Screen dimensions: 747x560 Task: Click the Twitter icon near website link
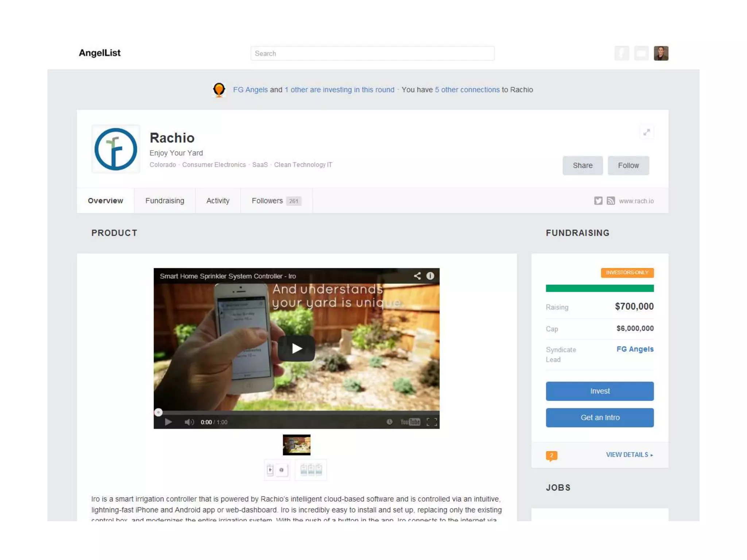pos(598,201)
